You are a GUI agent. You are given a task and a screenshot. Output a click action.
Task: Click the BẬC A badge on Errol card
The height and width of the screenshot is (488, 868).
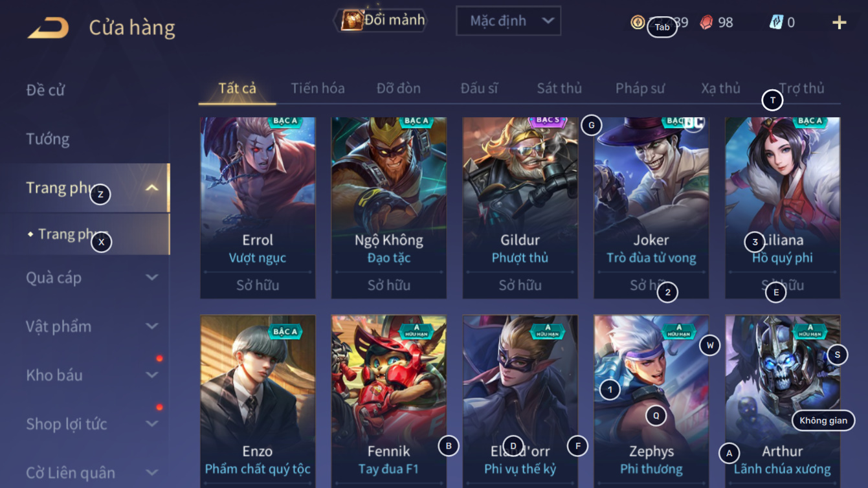(x=285, y=122)
